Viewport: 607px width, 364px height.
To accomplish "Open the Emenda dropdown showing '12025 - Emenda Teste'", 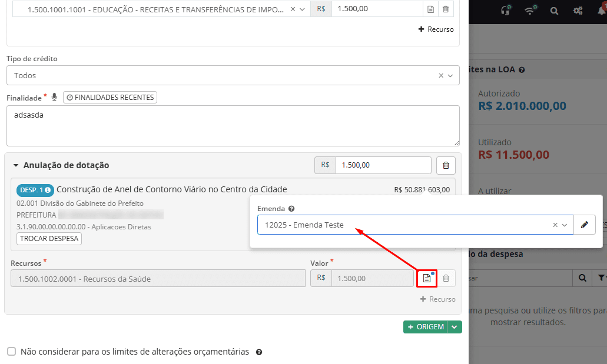I will (x=412, y=225).
